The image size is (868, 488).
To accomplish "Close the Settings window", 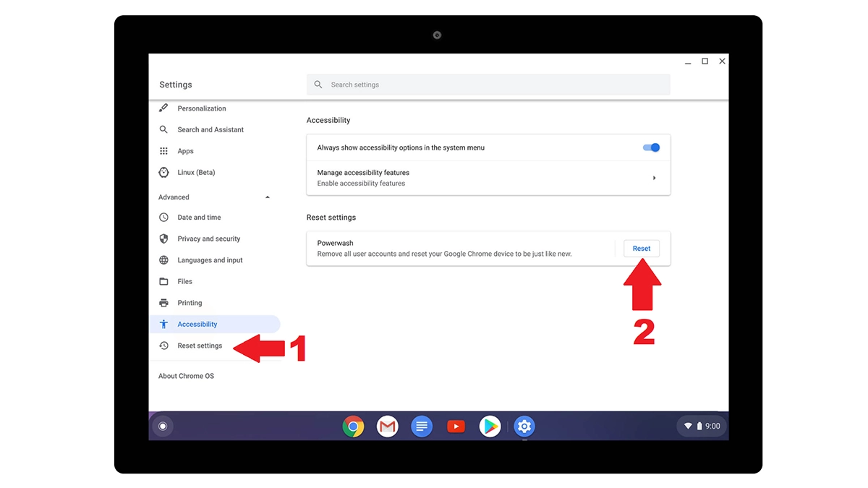I will [722, 61].
